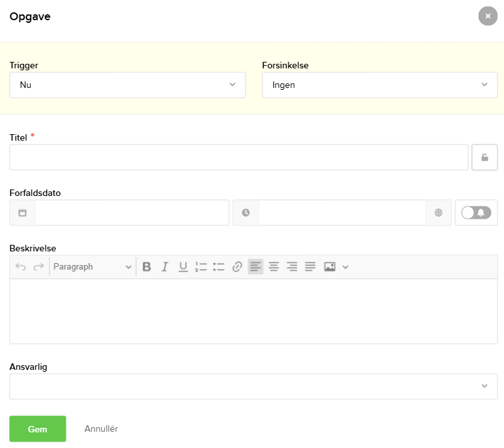504x448 pixels.
Task: Click Annullér to cancel
Action: [x=101, y=428]
